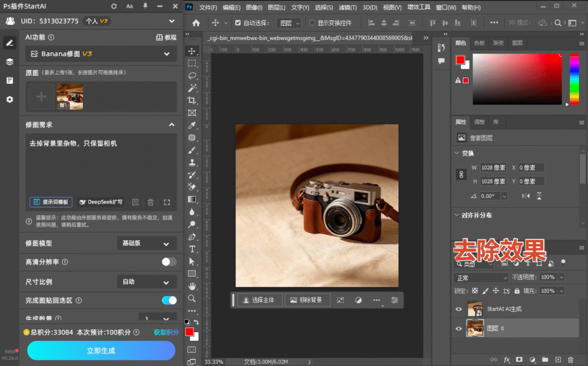Open StartAI plugin settings gear
The height and width of the screenshot is (366, 588).
[x=10, y=99]
